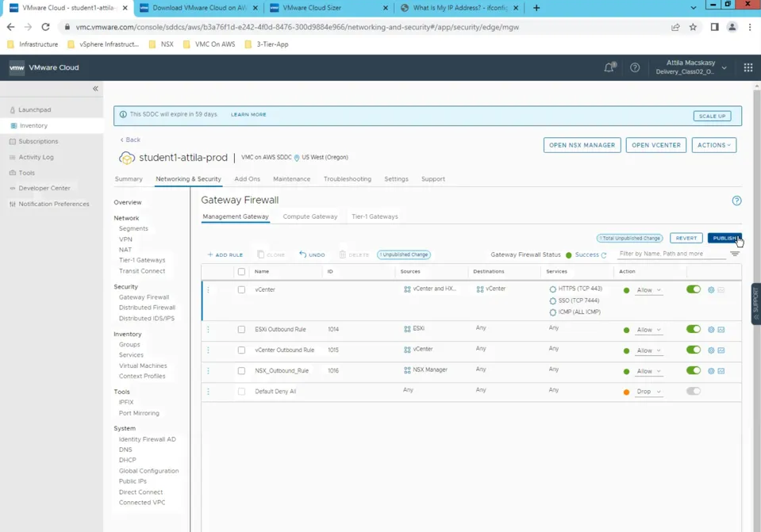761x532 pixels.
Task: Collapse the left navigation sidebar
Action: 95,88
